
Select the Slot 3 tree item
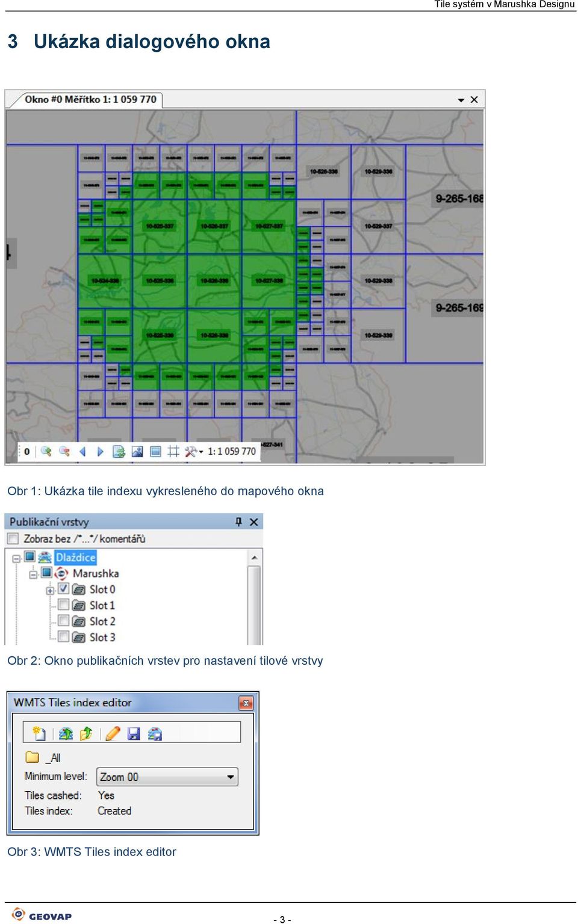(x=102, y=637)
